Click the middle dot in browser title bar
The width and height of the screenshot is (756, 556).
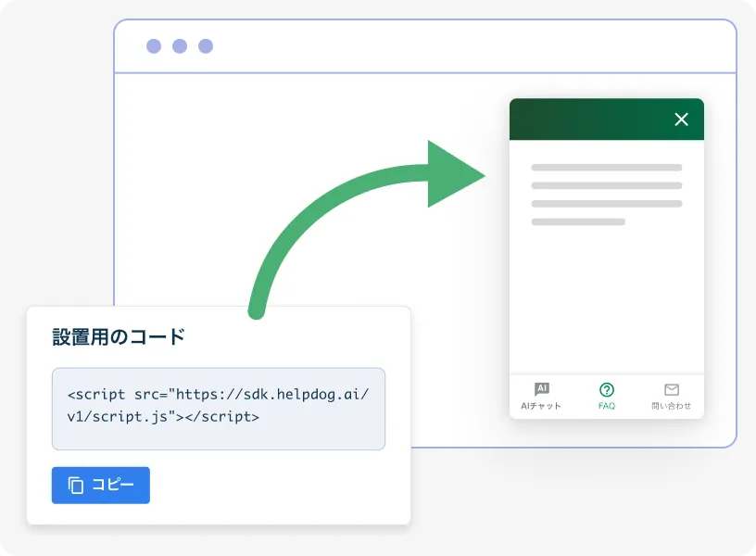point(180,46)
